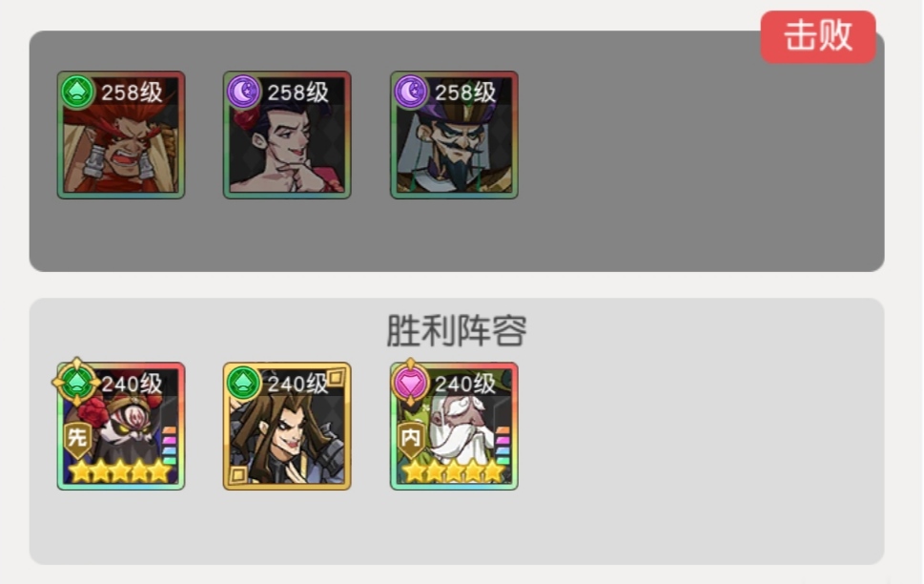Click purple moon icon on scarred man

click(243, 92)
